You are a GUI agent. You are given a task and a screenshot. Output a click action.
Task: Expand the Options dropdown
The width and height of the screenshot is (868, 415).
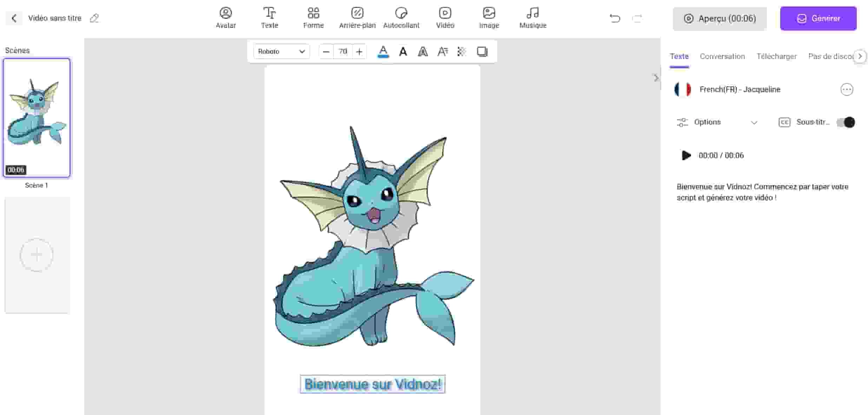pyautogui.click(x=717, y=122)
